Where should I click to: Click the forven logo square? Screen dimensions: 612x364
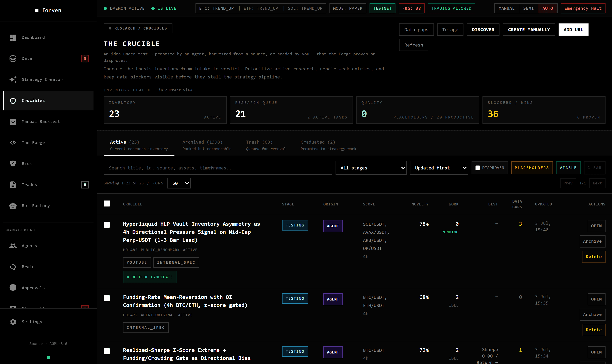coord(37,10)
